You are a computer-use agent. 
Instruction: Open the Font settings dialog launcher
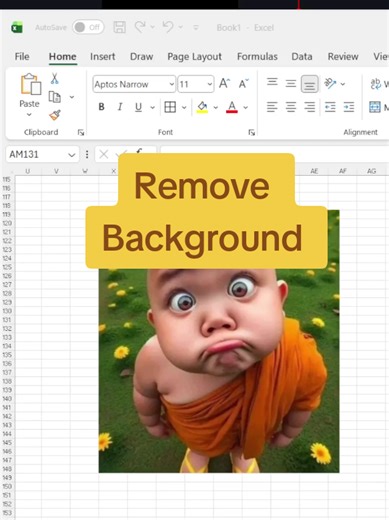coord(252,132)
